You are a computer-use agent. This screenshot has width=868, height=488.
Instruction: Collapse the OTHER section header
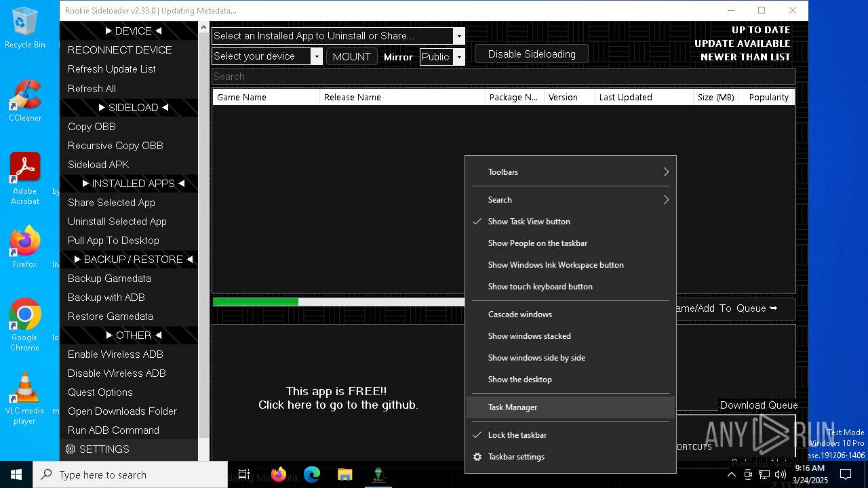coord(129,335)
